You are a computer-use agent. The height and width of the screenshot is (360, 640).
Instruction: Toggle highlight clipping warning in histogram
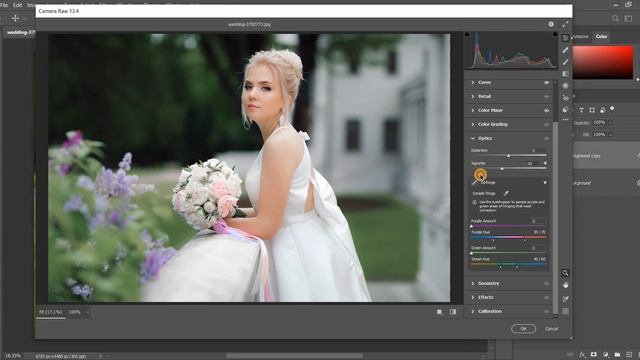[555, 35]
